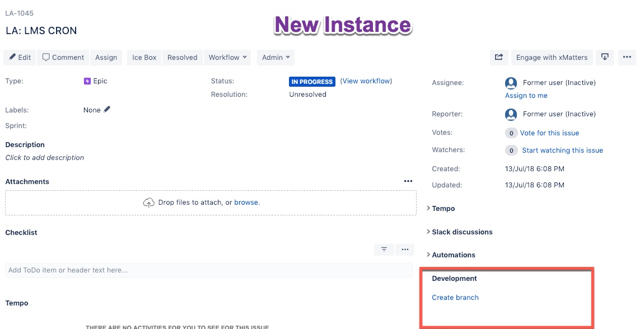644x329 pixels.
Task: Click the Attachments section heading
Action: click(27, 182)
